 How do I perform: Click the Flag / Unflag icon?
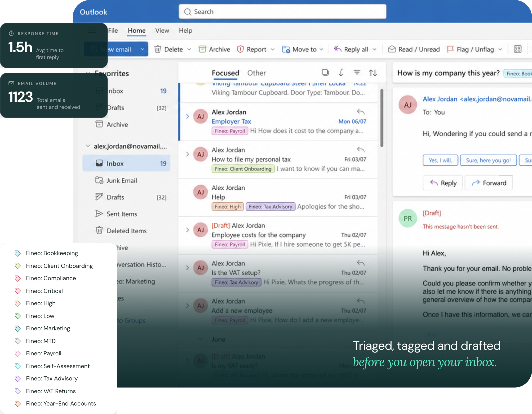(450, 49)
